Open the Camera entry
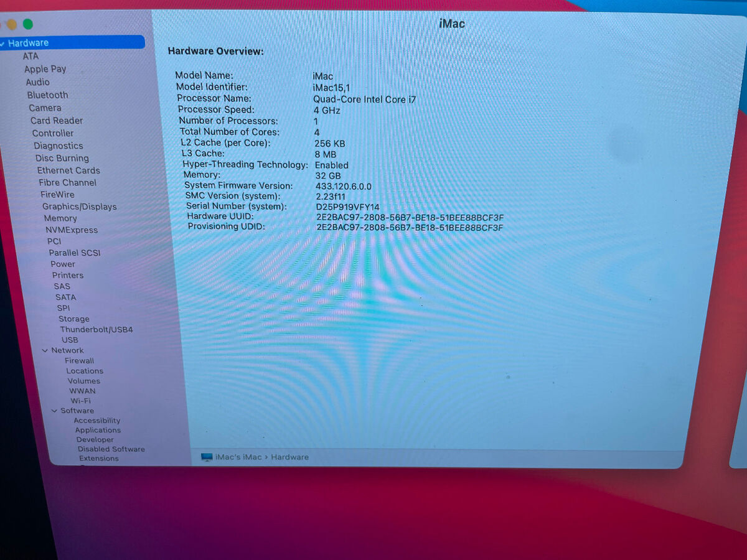Image resolution: width=747 pixels, height=560 pixels. point(45,108)
